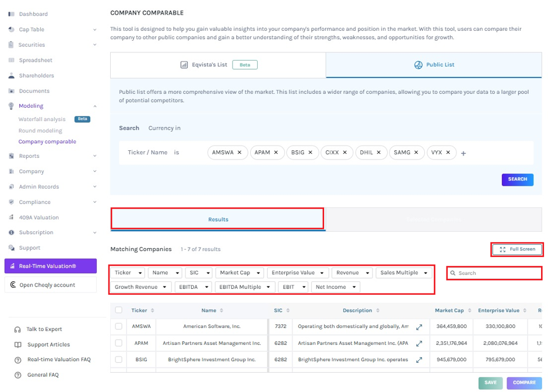The image size is (548, 392).
Task: Switch to Public List tab
Action: click(x=434, y=65)
